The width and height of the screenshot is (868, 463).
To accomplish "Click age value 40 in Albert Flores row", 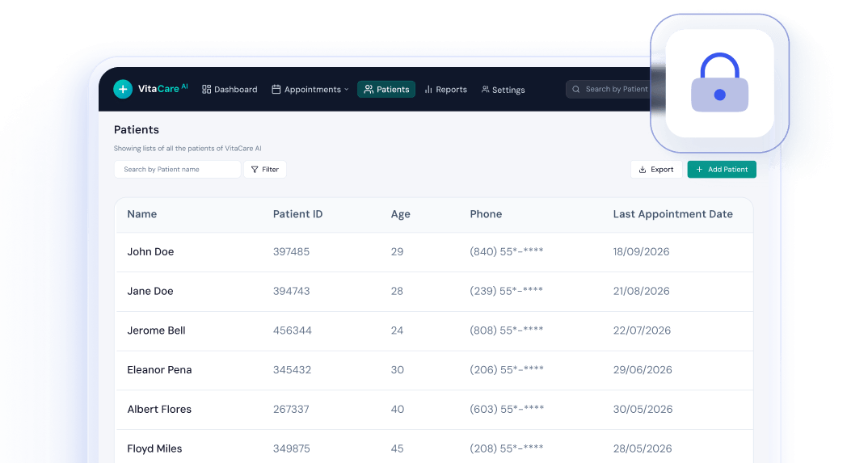I will tap(398, 410).
